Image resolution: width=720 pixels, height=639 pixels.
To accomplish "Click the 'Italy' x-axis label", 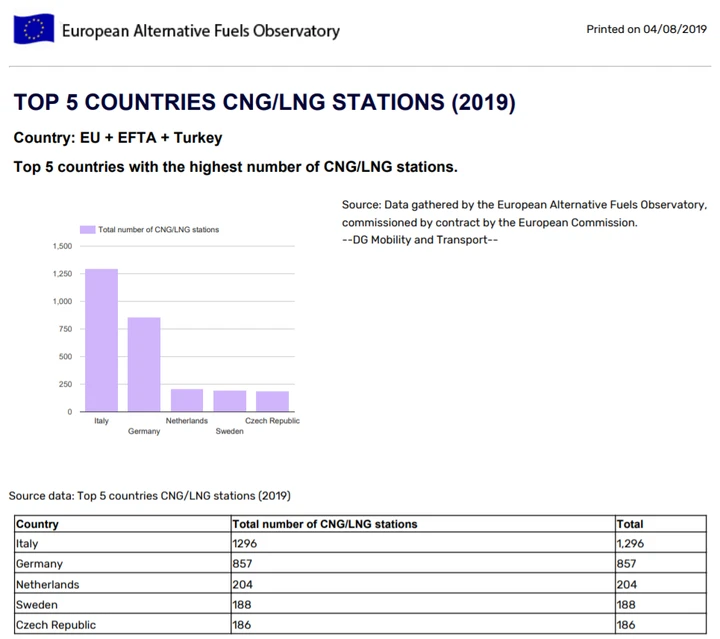I will [101, 420].
